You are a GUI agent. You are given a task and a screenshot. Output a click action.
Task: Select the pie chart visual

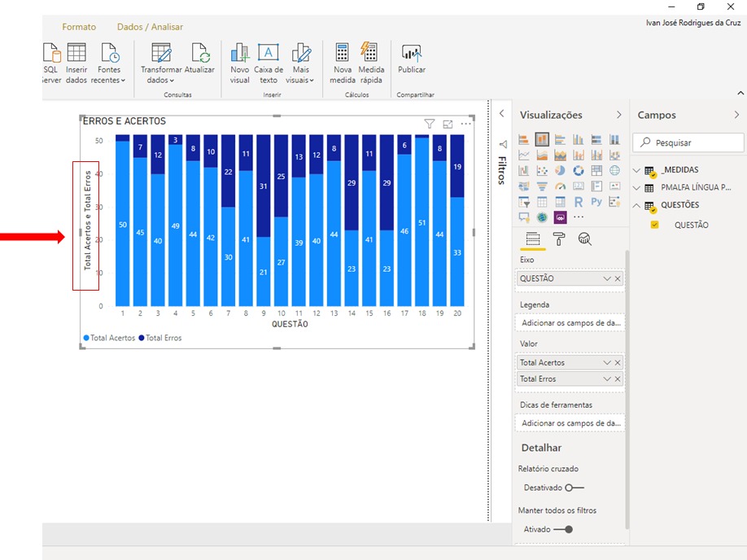560,171
